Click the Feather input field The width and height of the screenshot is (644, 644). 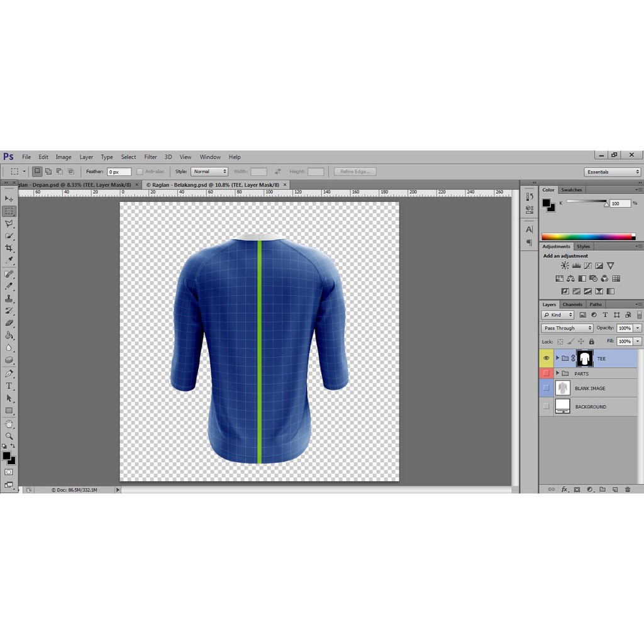[118, 172]
